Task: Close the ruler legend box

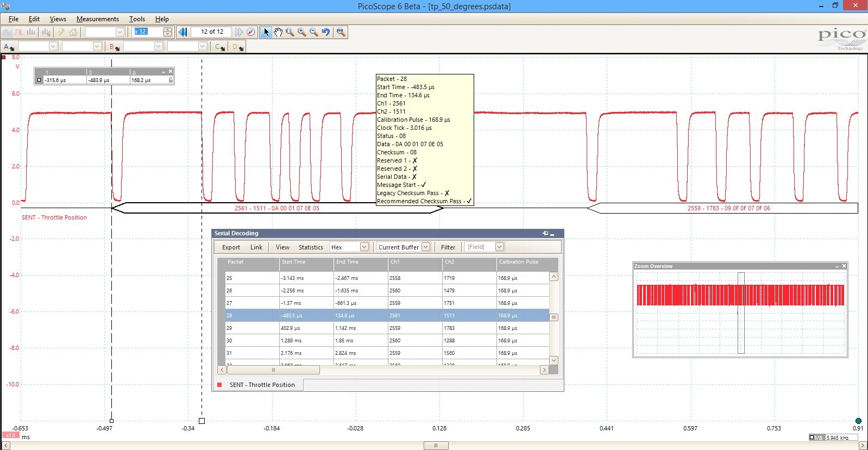Action: point(171,71)
